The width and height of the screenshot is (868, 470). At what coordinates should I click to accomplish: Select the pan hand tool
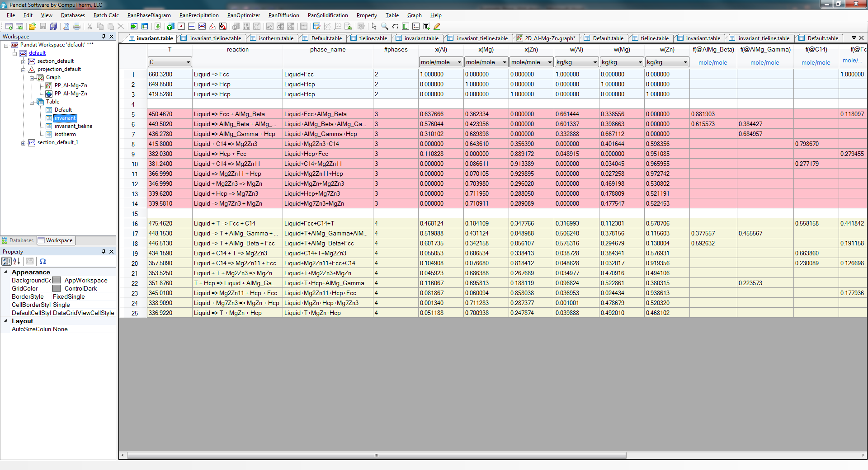click(x=395, y=27)
